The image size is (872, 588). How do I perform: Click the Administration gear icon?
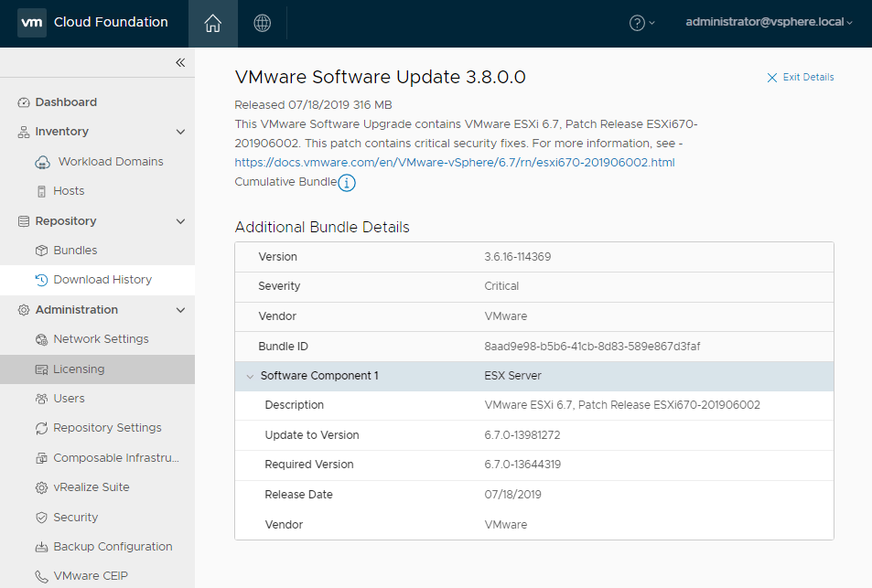(24, 310)
